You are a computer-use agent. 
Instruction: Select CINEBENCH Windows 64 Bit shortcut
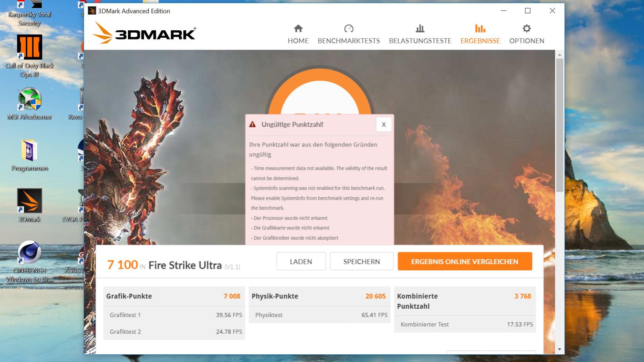point(30,262)
